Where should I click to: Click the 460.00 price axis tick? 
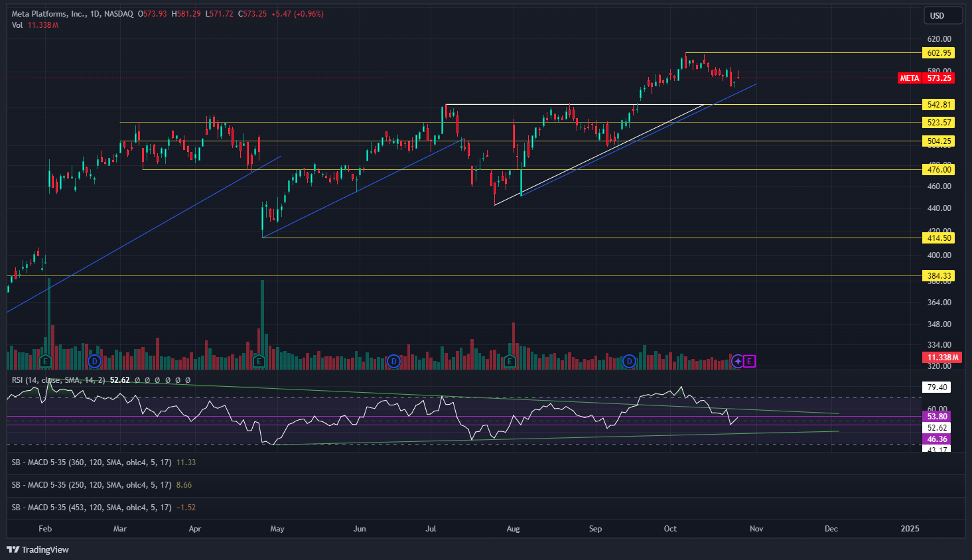click(x=939, y=186)
